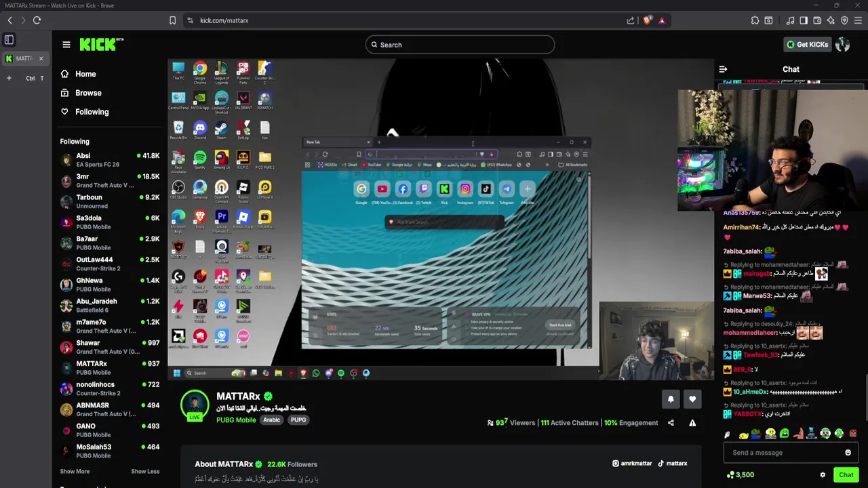868x488 pixels.
Task: Open Sa3dola channel in Following list
Action: (110, 222)
